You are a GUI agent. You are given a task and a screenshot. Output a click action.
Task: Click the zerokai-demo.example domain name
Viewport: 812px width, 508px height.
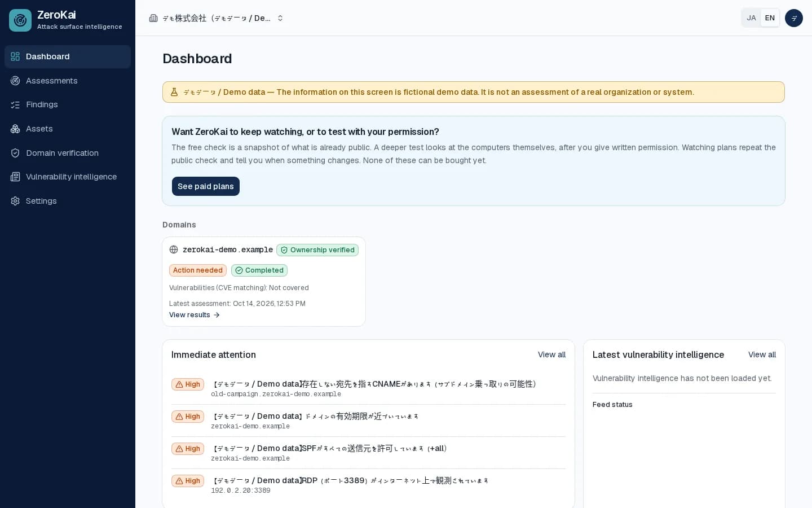pos(228,249)
